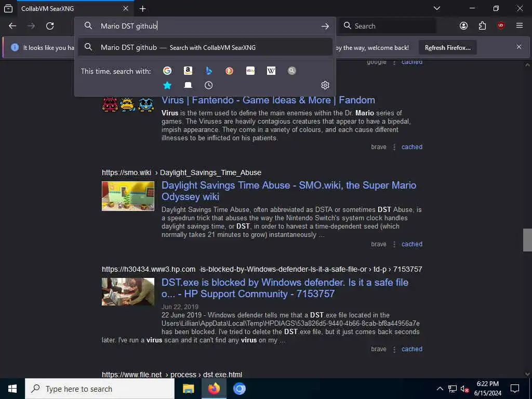Open options dots beside brave on SMO.wiki result
The height and width of the screenshot is (399, 532).
[394, 244]
